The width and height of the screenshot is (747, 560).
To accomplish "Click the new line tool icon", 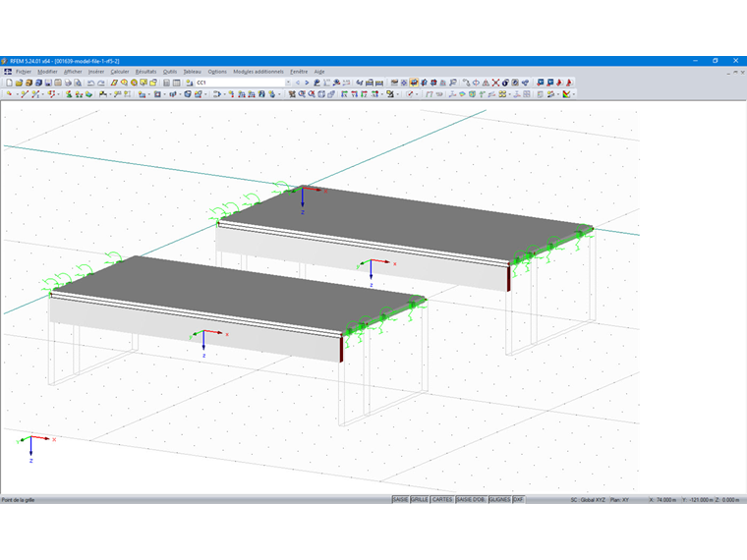I will click(x=25, y=94).
